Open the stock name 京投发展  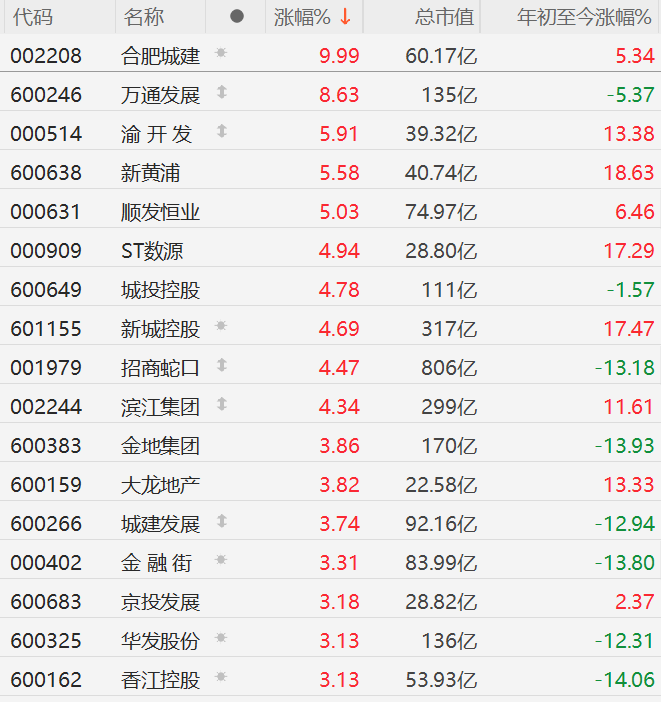click(x=160, y=601)
